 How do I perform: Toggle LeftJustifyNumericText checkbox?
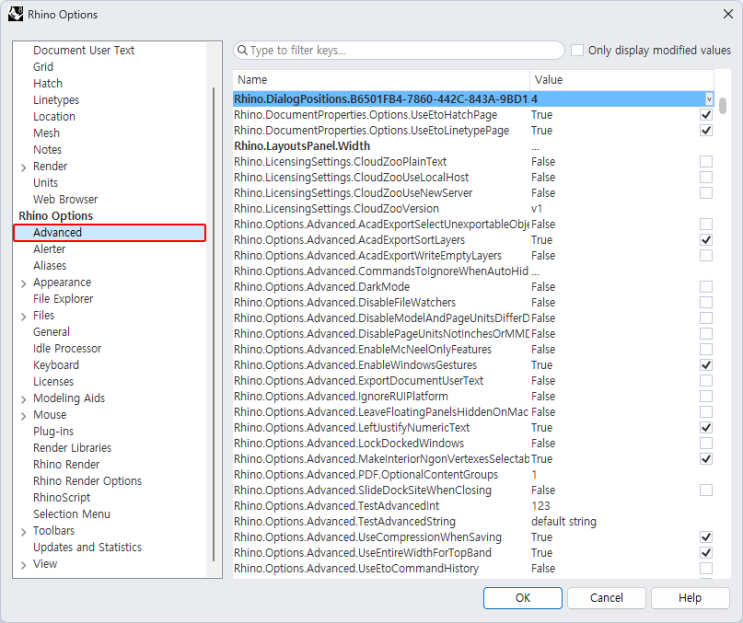coord(706,427)
